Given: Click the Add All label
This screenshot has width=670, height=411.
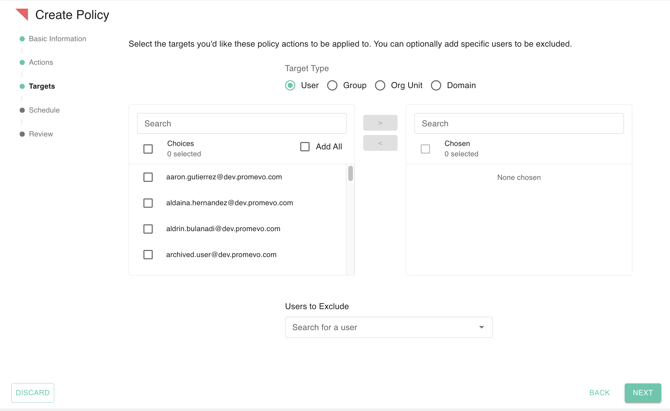Looking at the screenshot, I should (329, 147).
